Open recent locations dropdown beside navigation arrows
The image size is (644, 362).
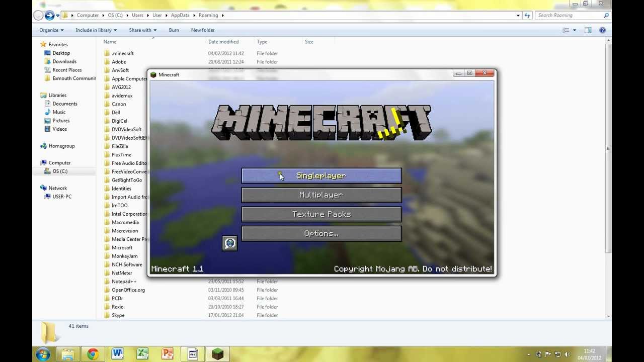click(x=57, y=15)
